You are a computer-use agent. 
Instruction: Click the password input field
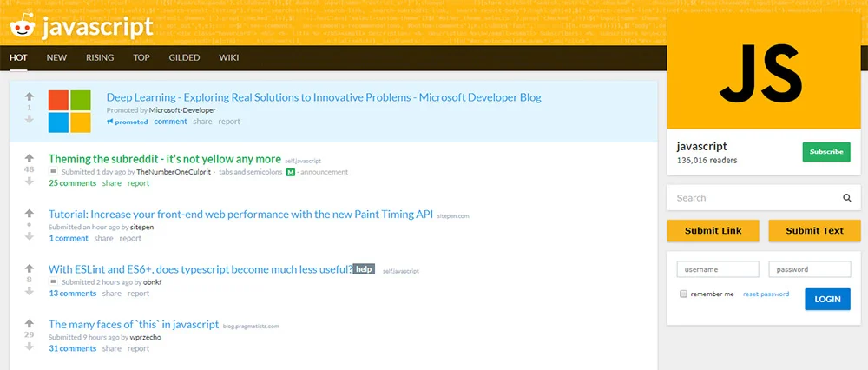click(810, 269)
